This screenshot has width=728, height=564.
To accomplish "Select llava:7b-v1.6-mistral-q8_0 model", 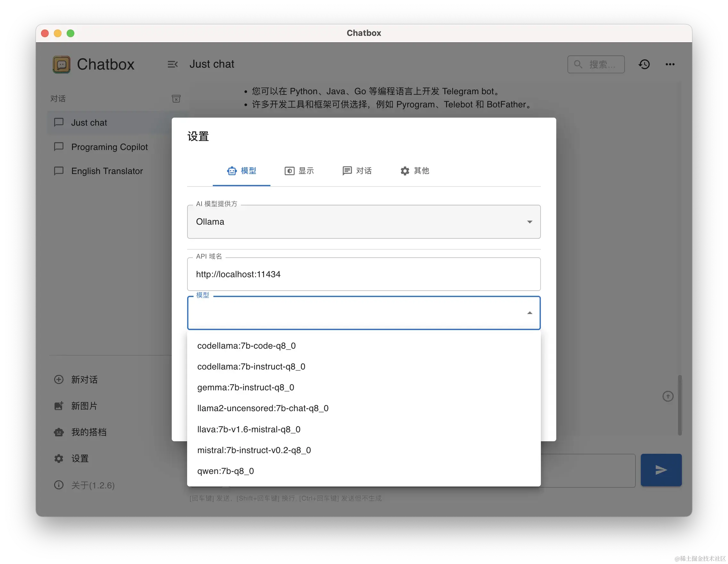I will pyautogui.click(x=364, y=429).
